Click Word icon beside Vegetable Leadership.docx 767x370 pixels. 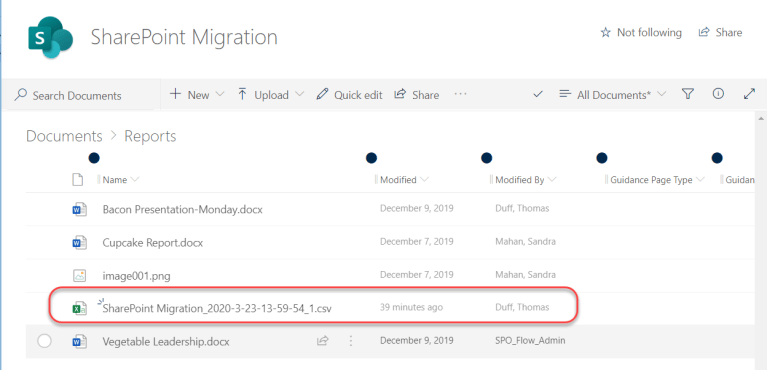(x=79, y=341)
